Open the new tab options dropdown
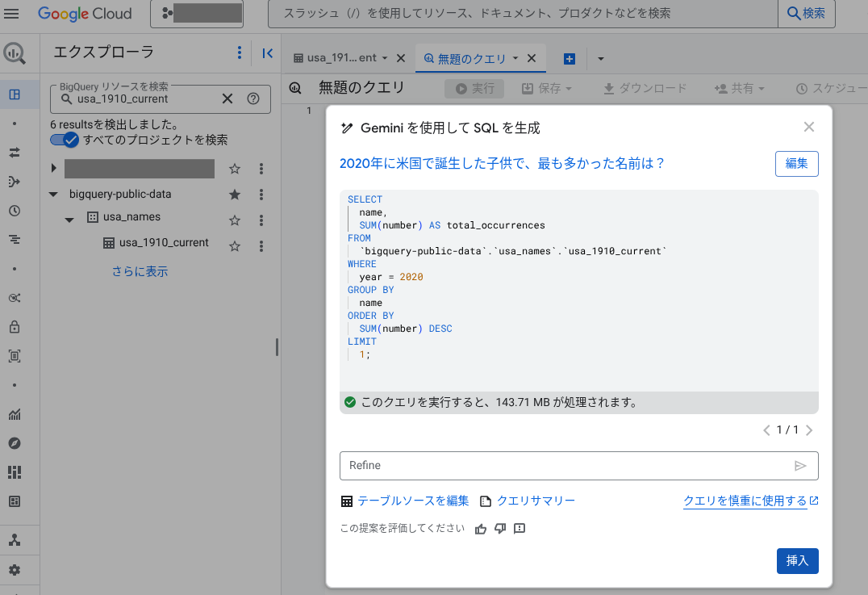The height and width of the screenshot is (595, 868). (x=601, y=59)
